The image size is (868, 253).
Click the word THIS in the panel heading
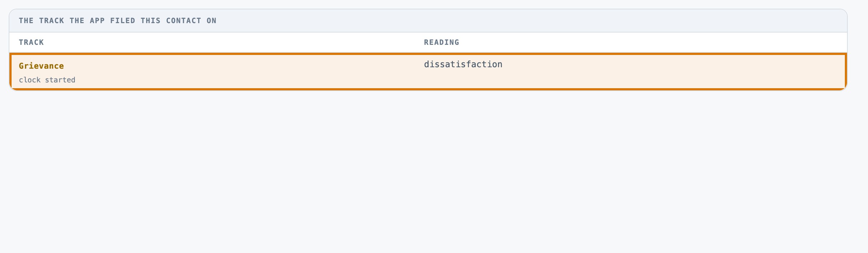(150, 21)
